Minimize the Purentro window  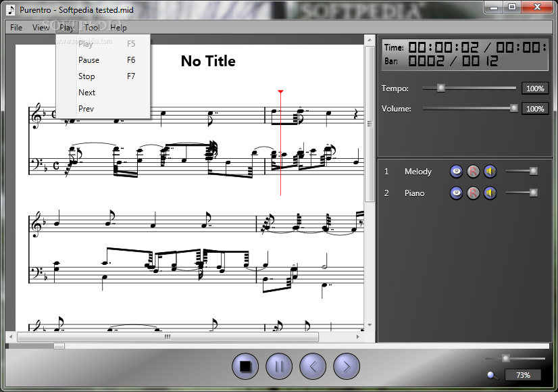click(x=494, y=7)
